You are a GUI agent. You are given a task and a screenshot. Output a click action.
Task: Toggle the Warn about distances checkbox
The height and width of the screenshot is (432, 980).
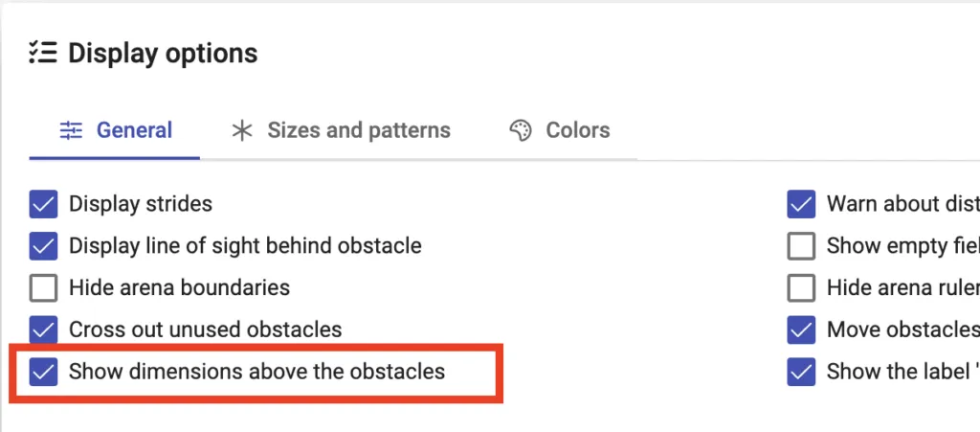801,204
